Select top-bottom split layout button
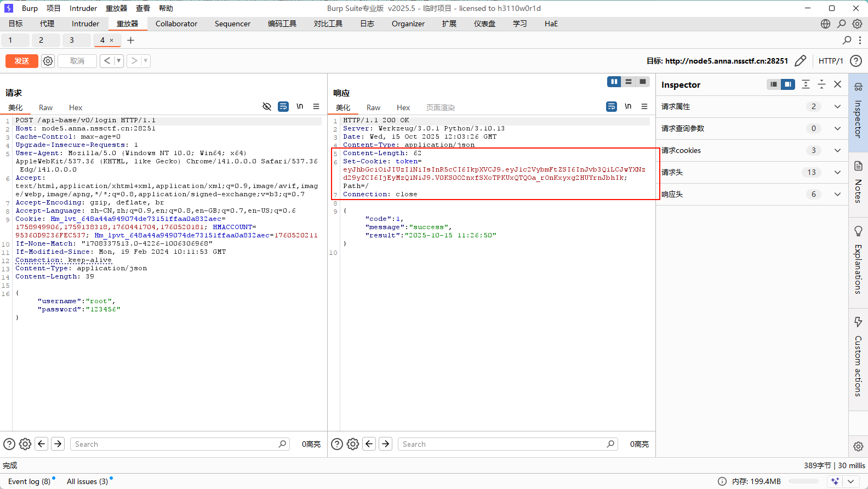This screenshot has width=868, height=489. click(629, 82)
